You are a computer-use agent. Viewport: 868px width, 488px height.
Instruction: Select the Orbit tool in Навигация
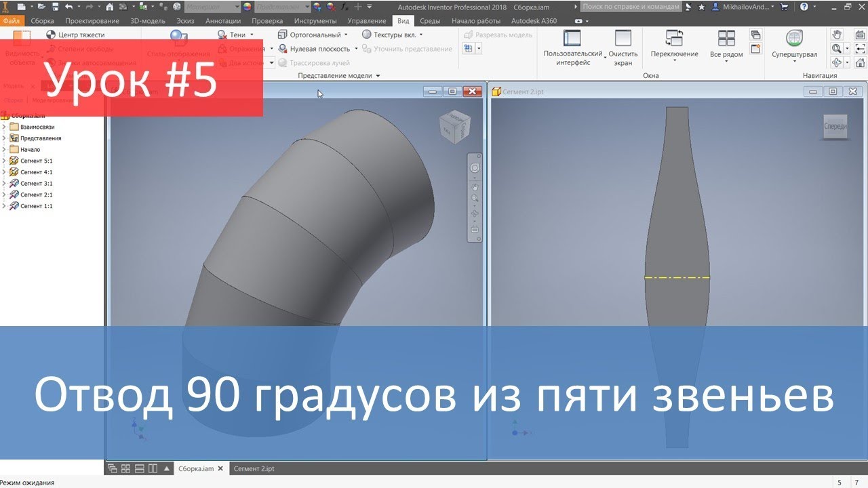(837, 62)
